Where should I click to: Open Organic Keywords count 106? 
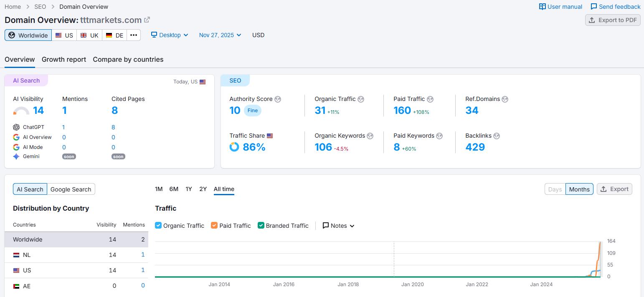coord(323,147)
